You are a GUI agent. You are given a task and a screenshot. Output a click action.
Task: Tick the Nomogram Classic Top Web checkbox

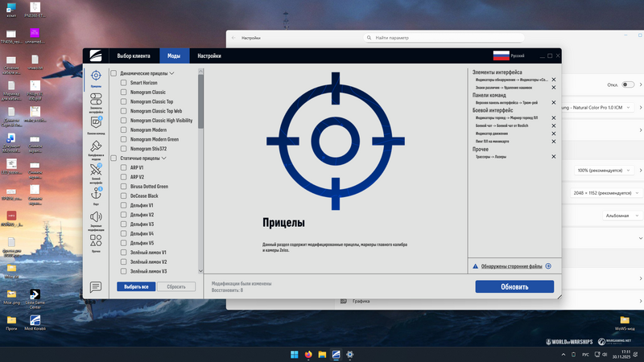pyautogui.click(x=123, y=111)
